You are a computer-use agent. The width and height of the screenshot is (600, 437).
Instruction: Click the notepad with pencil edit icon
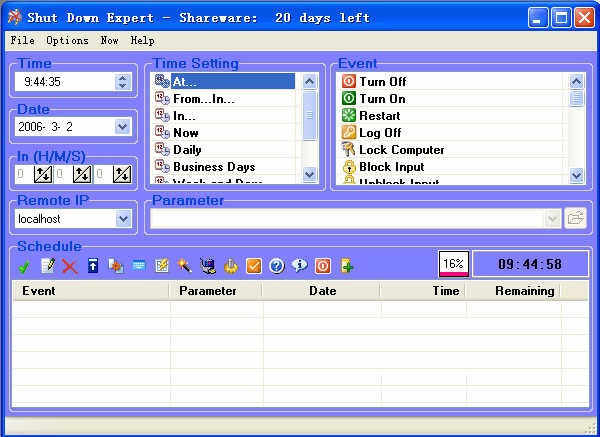(48, 266)
